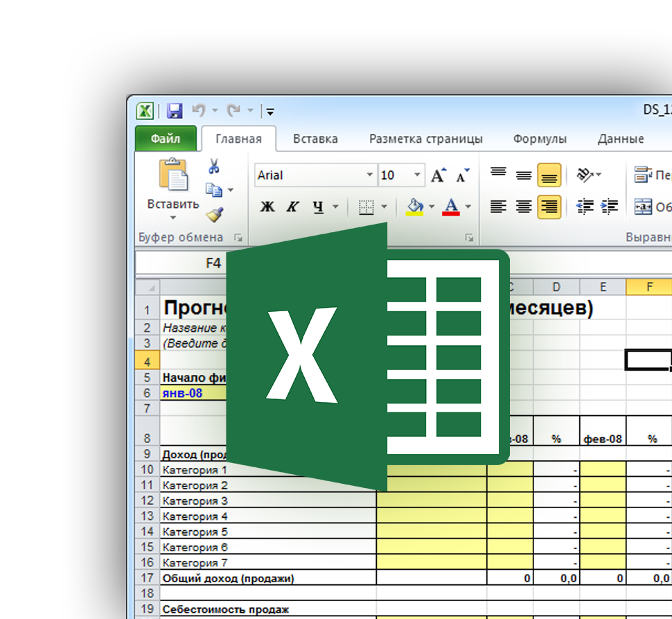Select row 4 header
Image resolution: width=672 pixels, height=619 pixels.
pyautogui.click(x=148, y=361)
